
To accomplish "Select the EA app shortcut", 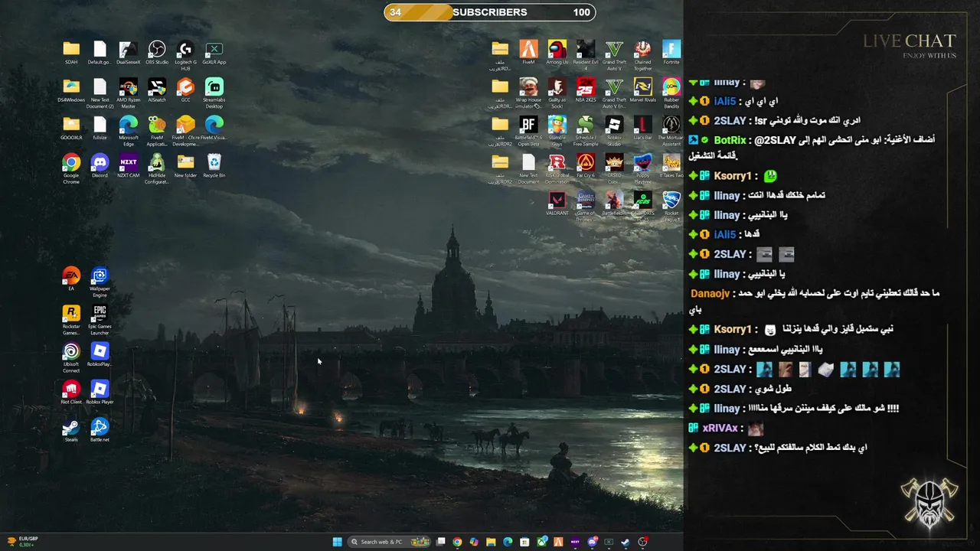I will click(x=71, y=279).
